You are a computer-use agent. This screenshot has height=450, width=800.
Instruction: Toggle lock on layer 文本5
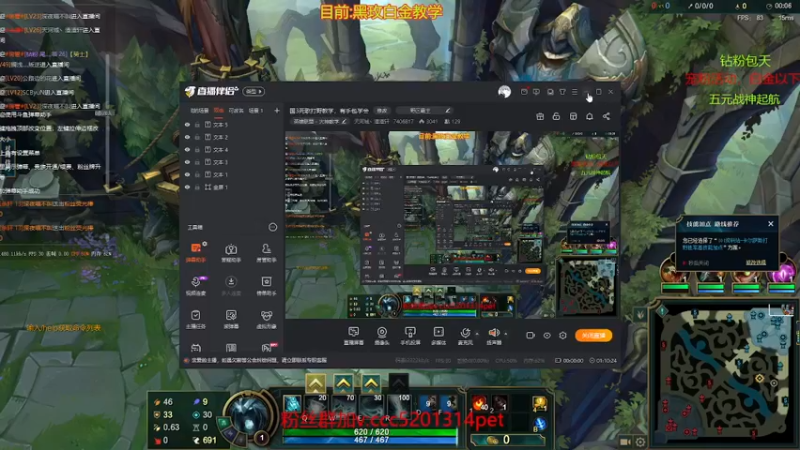click(197, 124)
